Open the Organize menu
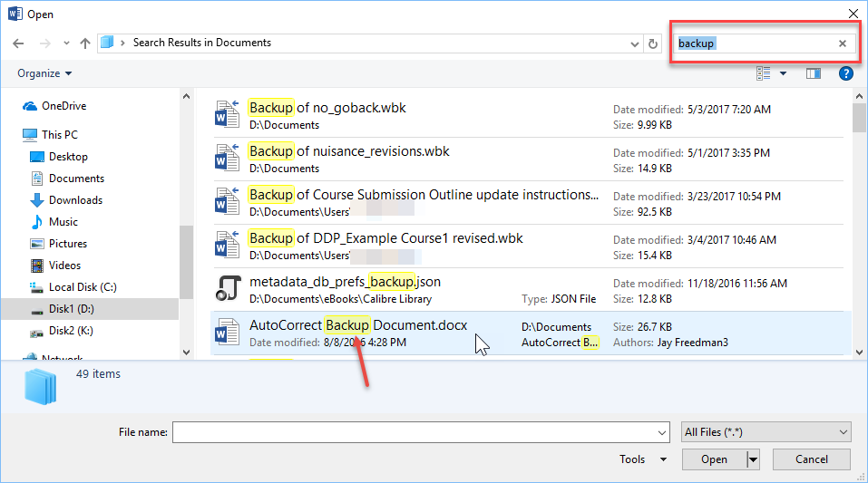Screen dimensions: 868x483 click(x=44, y=73)
